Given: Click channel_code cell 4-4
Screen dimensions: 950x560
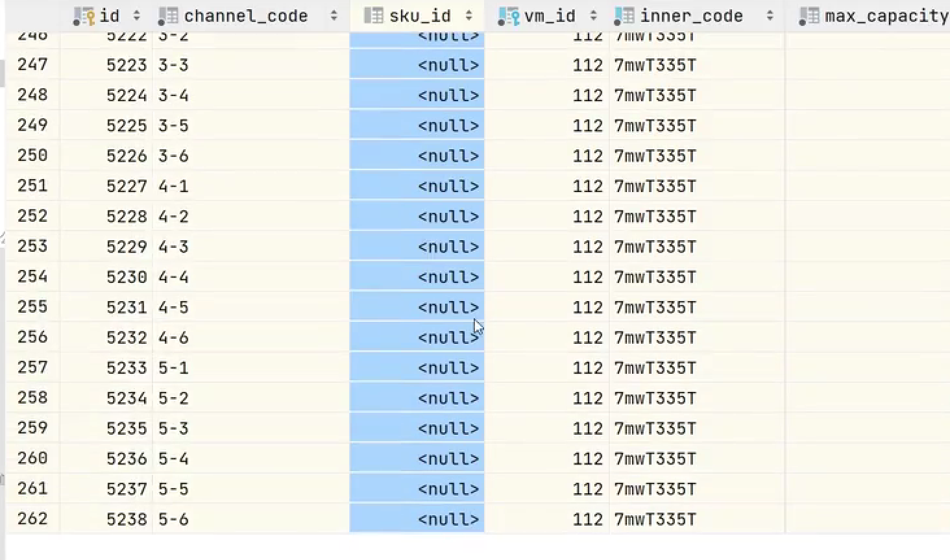Looking at the screenshot, I should [251, 277].
